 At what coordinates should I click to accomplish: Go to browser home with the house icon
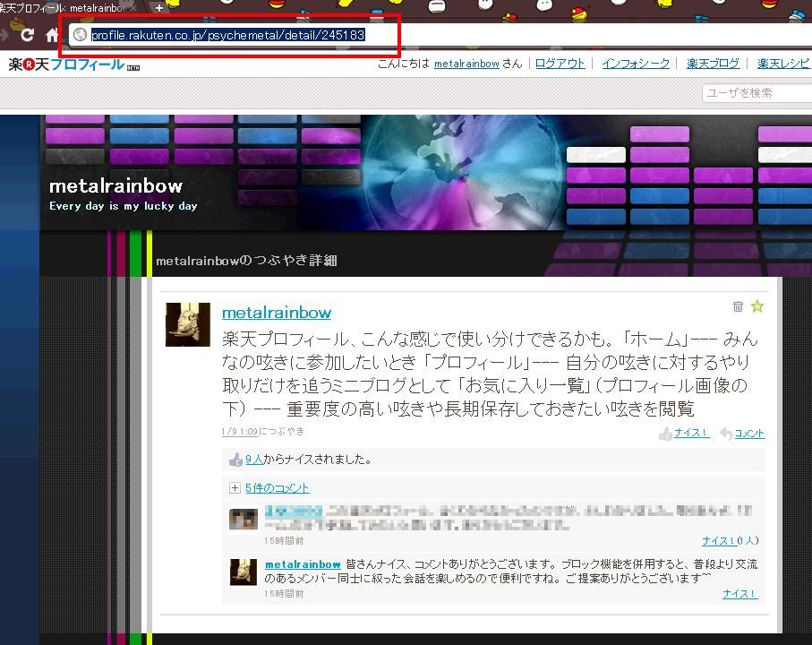click(52, 35)
